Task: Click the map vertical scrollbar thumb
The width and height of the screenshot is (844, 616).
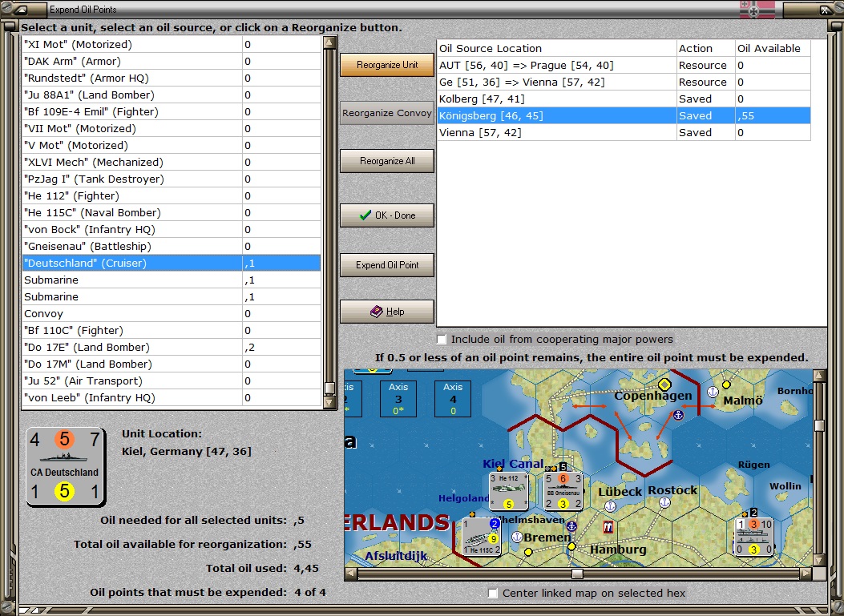Action: 820,425
